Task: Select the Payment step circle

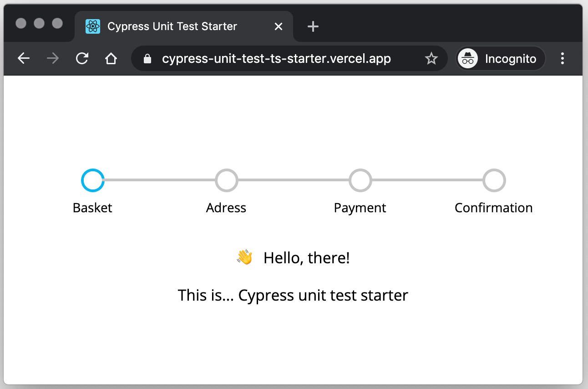Action: [360, 180]
